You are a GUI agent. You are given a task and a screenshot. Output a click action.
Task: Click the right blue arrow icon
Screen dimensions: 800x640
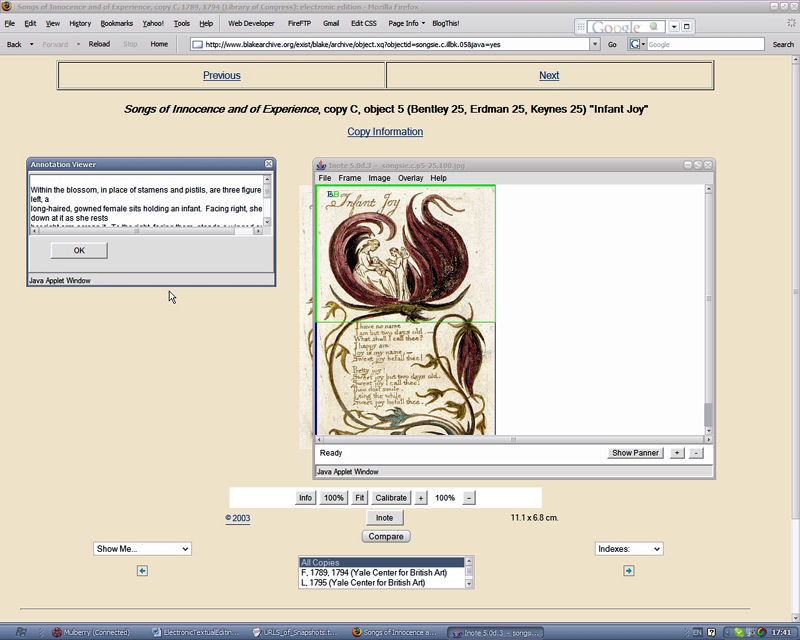[628, 570]
